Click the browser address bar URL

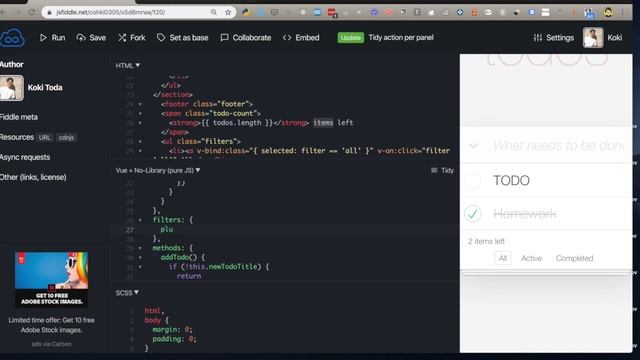111,12
